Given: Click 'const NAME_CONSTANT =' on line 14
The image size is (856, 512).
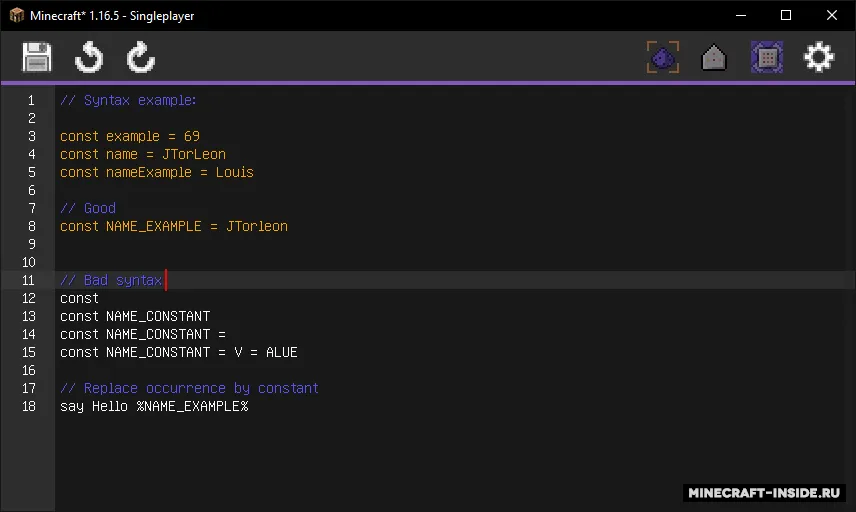Looking at the screenshot, I should (142, 334).
